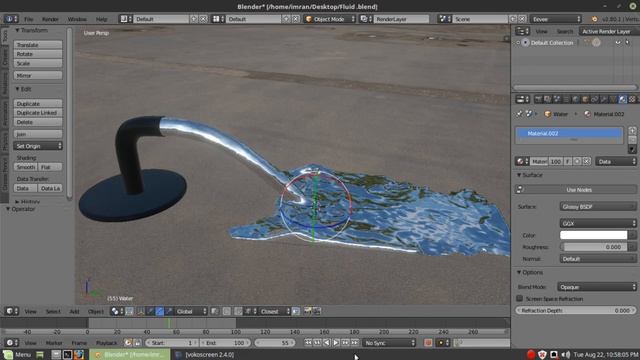
Task: Click the white Color swatch
Action: tap(593, 235)
